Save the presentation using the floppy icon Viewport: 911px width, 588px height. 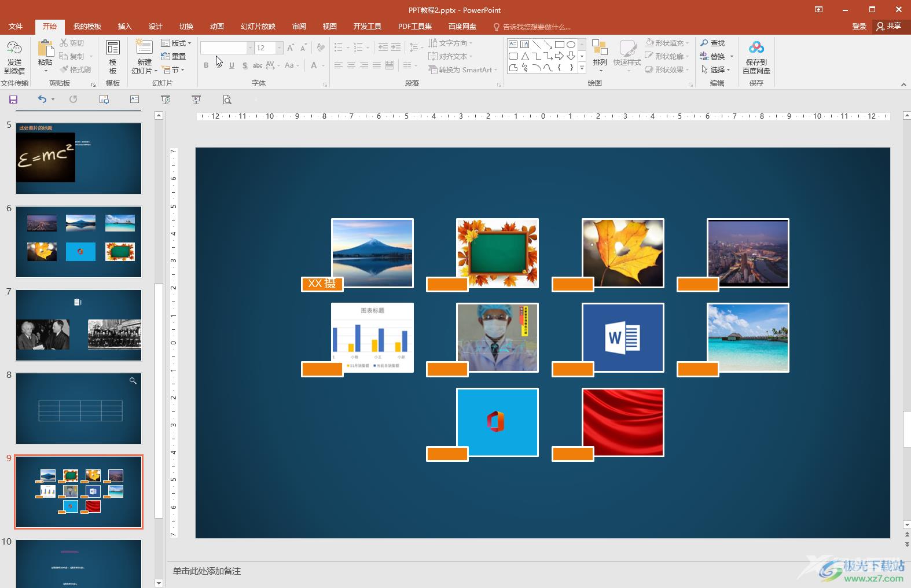(13, 100)
